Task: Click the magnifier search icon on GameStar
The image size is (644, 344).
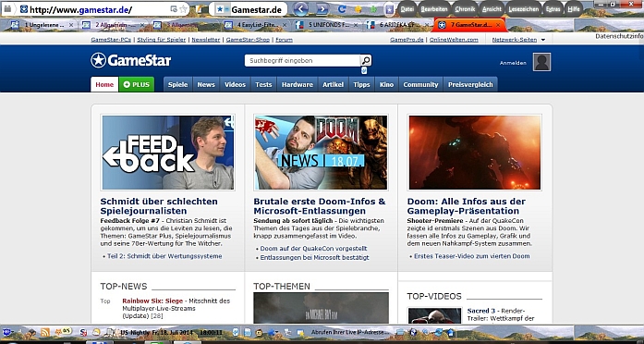Action: click(366, 60)
